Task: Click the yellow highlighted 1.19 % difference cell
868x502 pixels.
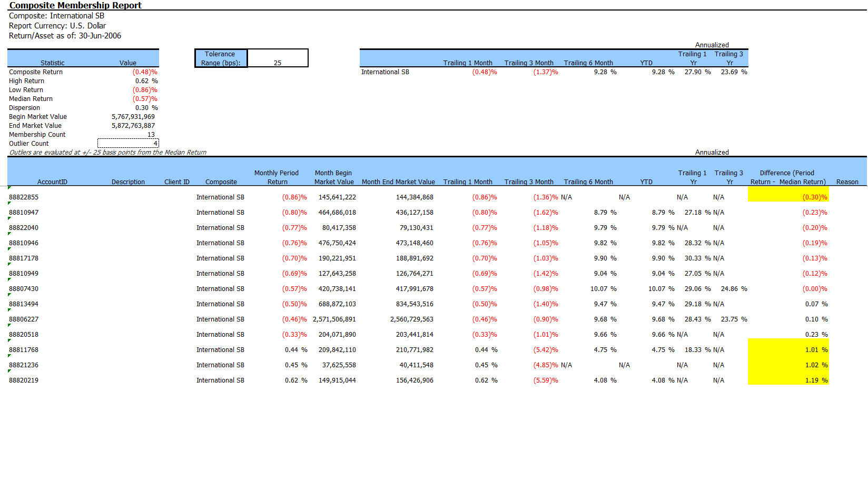Action: (x=788, y=380)
